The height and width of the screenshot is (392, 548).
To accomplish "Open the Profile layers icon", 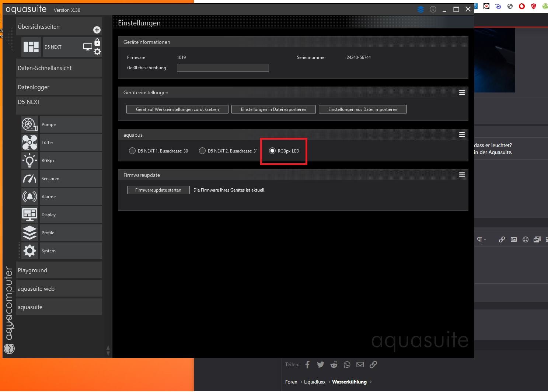I will (x=29, y=233).
